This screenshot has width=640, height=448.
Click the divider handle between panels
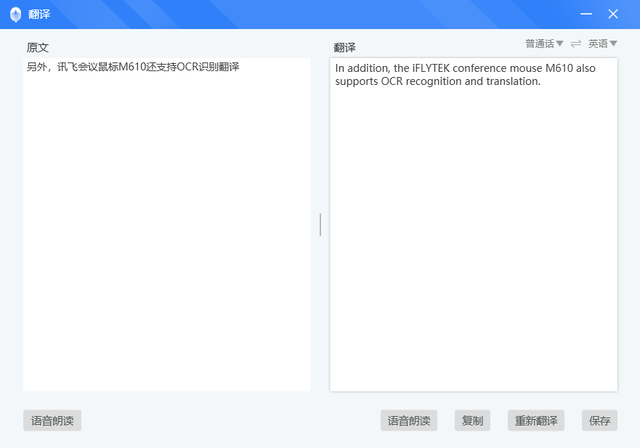tap(320, 224)
